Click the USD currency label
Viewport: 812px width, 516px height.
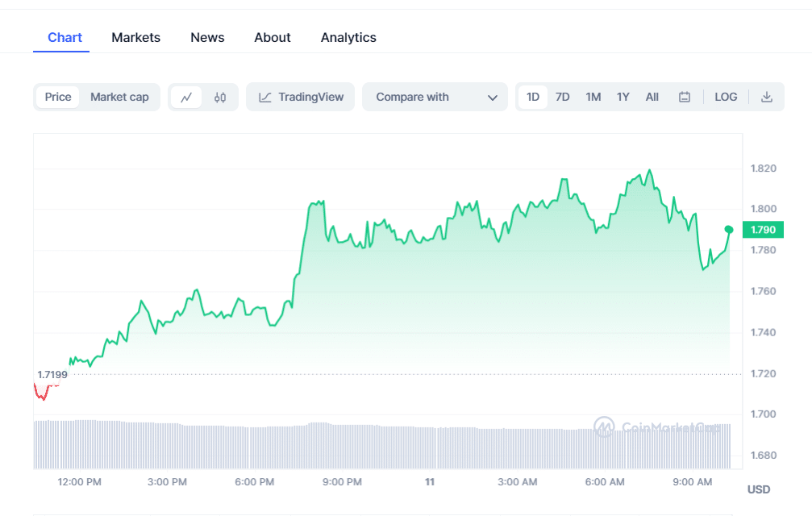759,489
